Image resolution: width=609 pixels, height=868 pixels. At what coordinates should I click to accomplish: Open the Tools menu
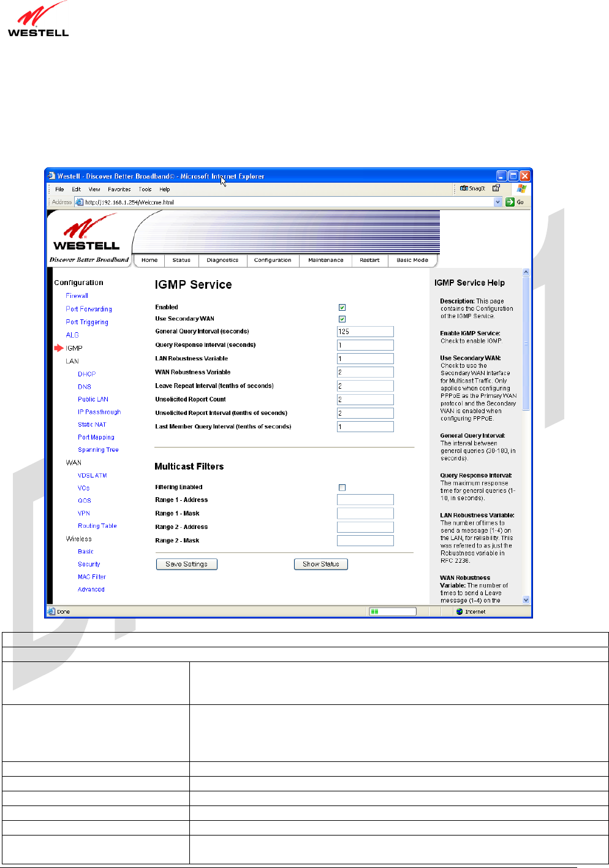[145, 189]
